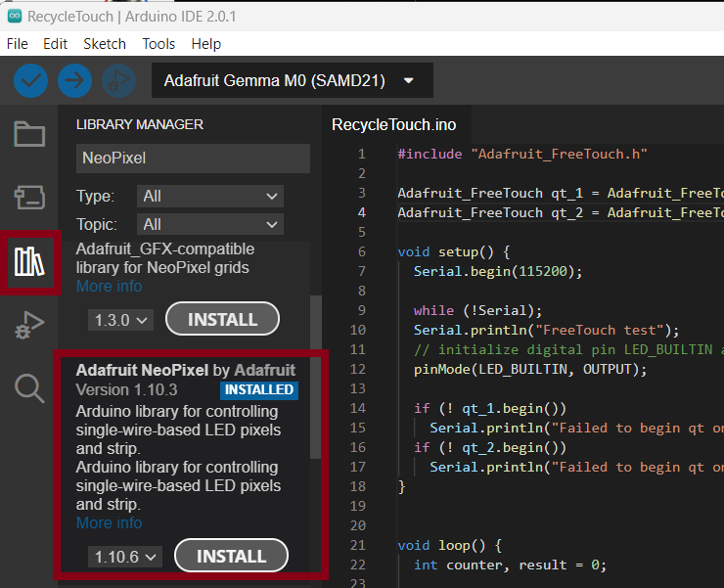Click the INSTALLED badge on Adafruit NeoPixel

point(259,389)
